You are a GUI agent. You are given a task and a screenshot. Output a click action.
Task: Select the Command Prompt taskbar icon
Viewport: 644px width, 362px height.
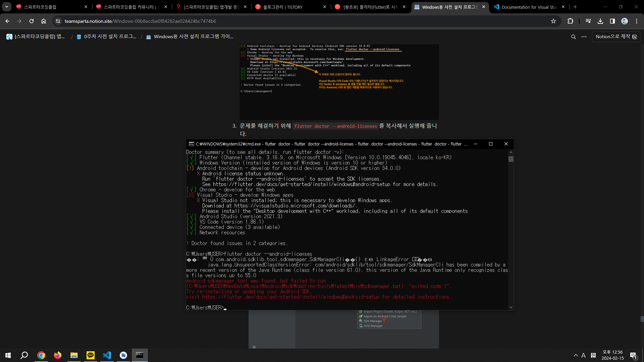click(140, 355)
